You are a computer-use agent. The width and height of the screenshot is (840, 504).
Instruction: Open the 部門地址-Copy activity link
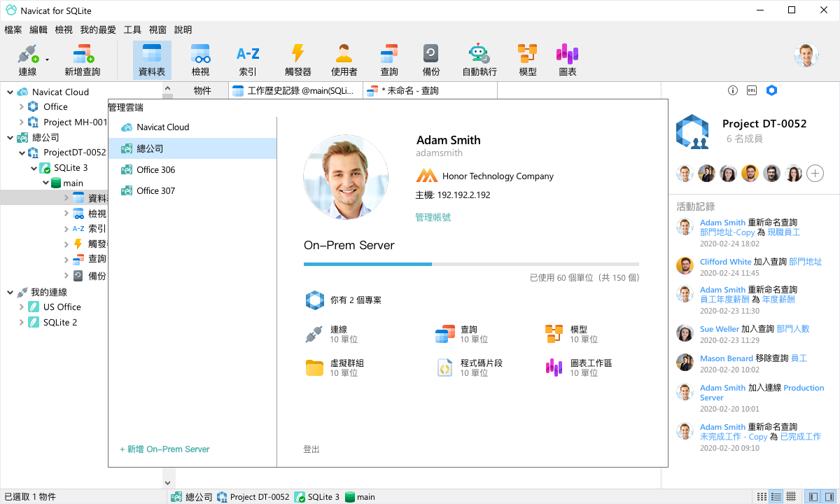727,232
